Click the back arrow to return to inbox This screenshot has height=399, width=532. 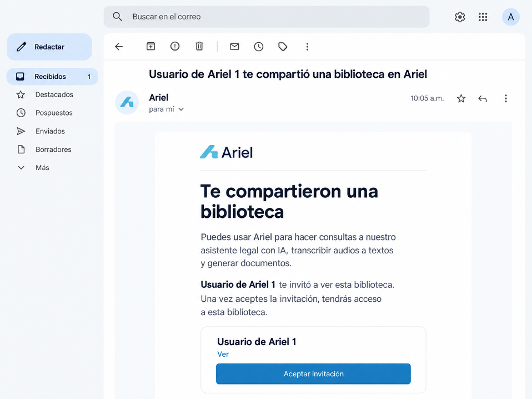pos(119,47)
